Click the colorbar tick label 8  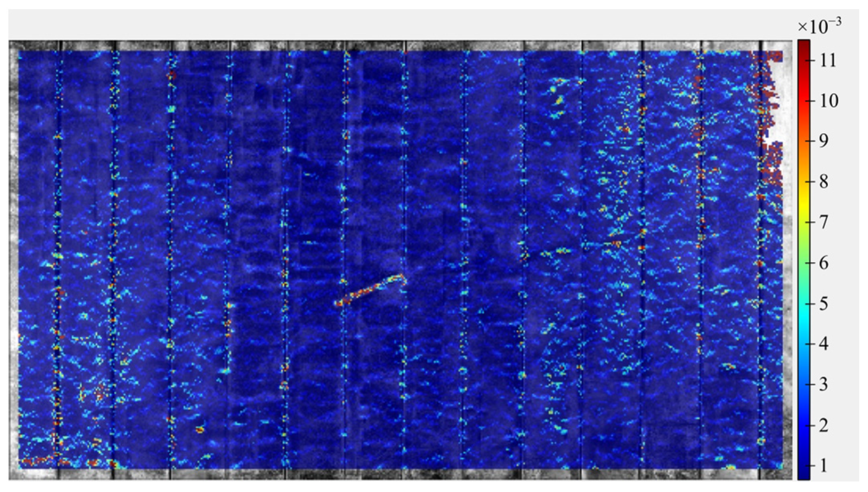pos(824,182)
